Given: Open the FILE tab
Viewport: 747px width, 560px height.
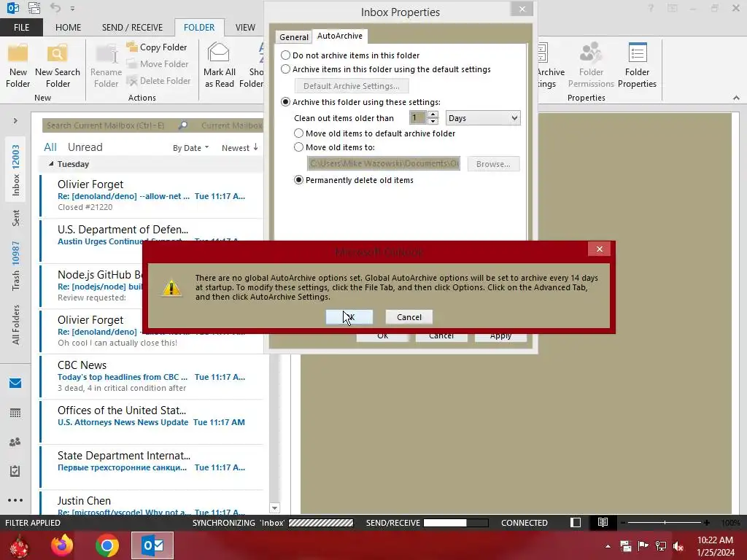Looking at the screenshot, I should (21, 27).
